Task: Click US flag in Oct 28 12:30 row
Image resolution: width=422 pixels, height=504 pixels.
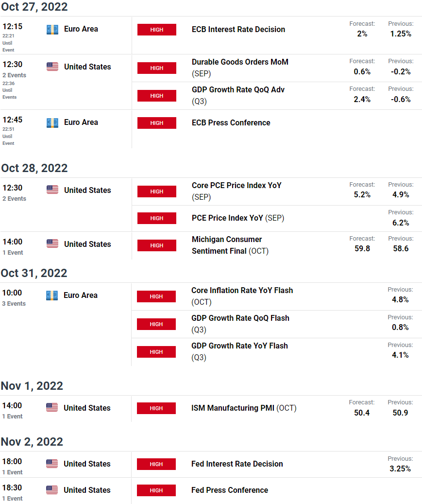Action: coord(52,190)
